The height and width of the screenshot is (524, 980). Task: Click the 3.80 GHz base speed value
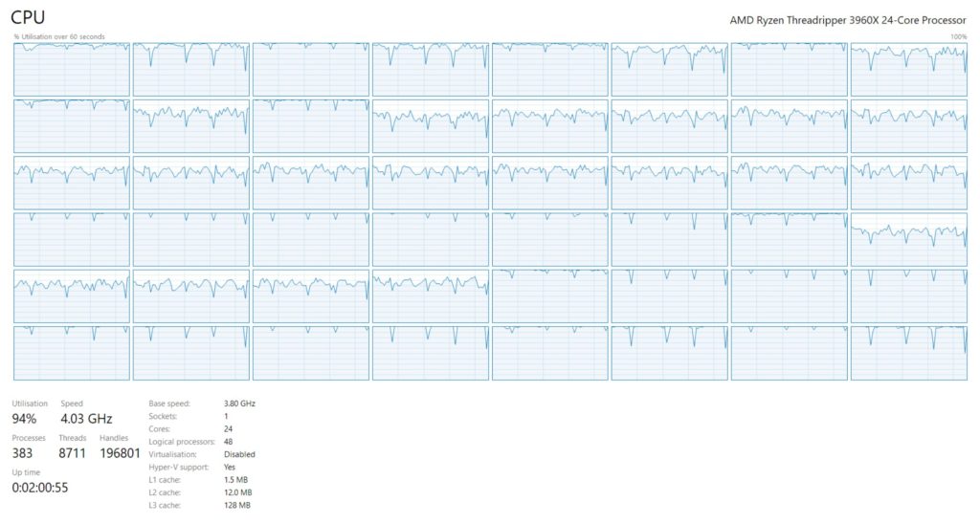[x=239, y=404]
